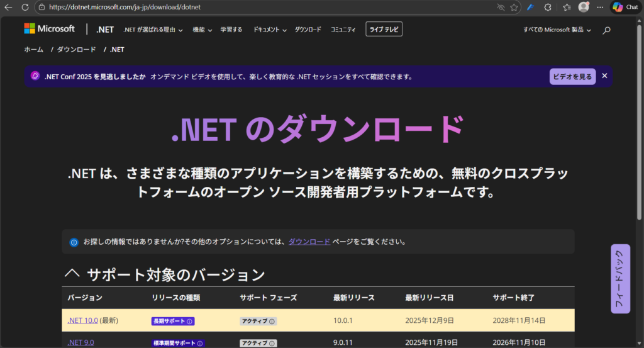
Task: Open the ダウンロード nav menu item
Action: 308,30
